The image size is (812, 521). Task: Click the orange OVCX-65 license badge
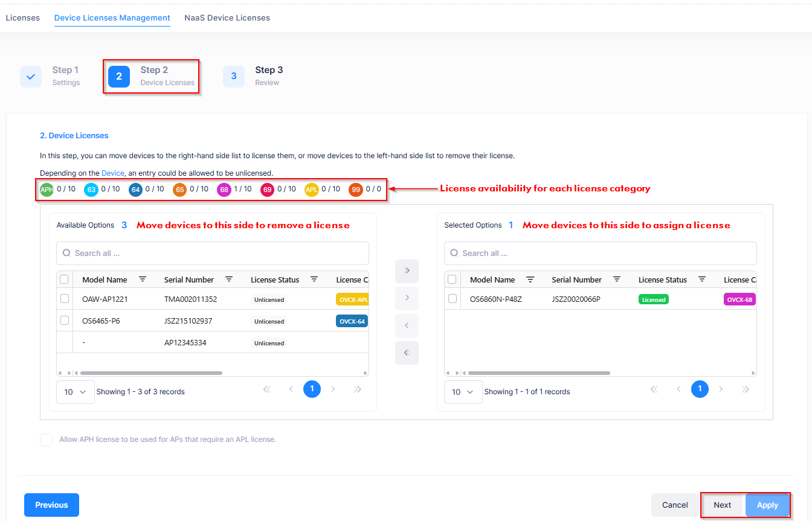(x=179, y=189)
